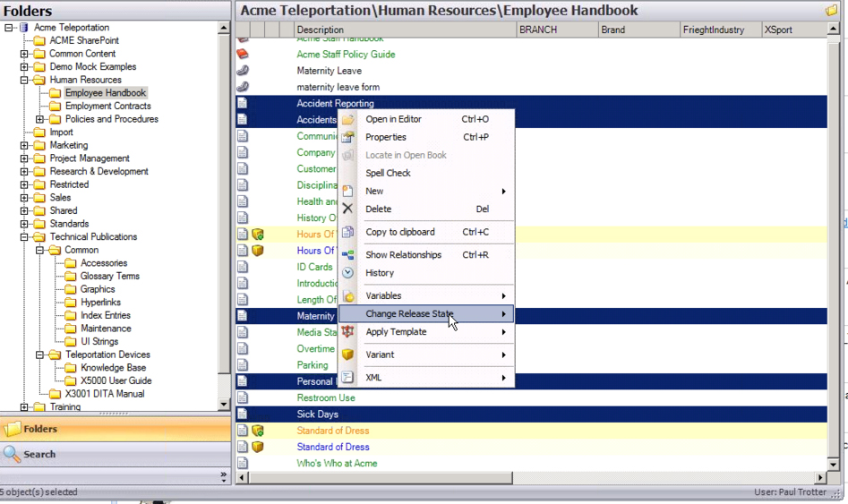Select the Restroom Use document row
This screenshot has height=504, width=848.
click(532, 397)
